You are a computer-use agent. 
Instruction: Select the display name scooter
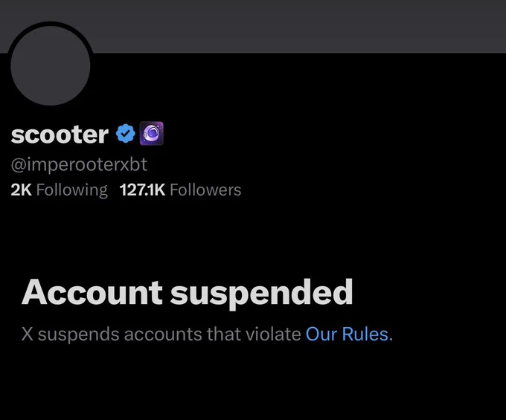point(60,134)
